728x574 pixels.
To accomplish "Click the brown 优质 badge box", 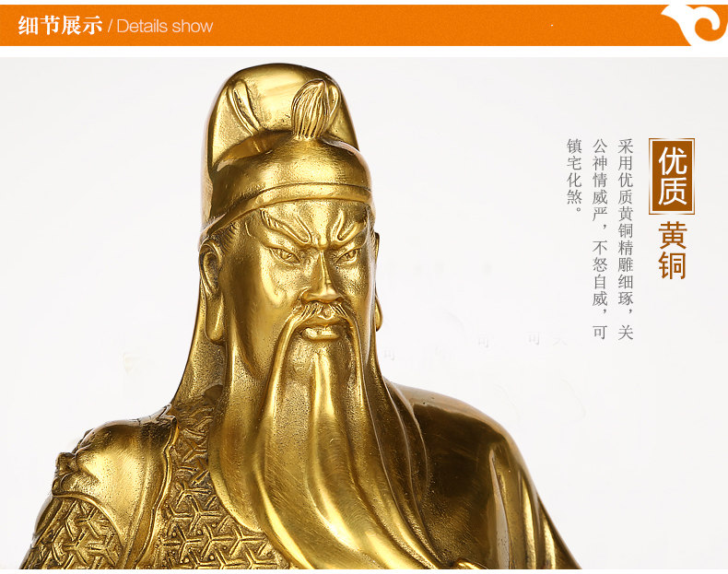I will tap(672, 176).
